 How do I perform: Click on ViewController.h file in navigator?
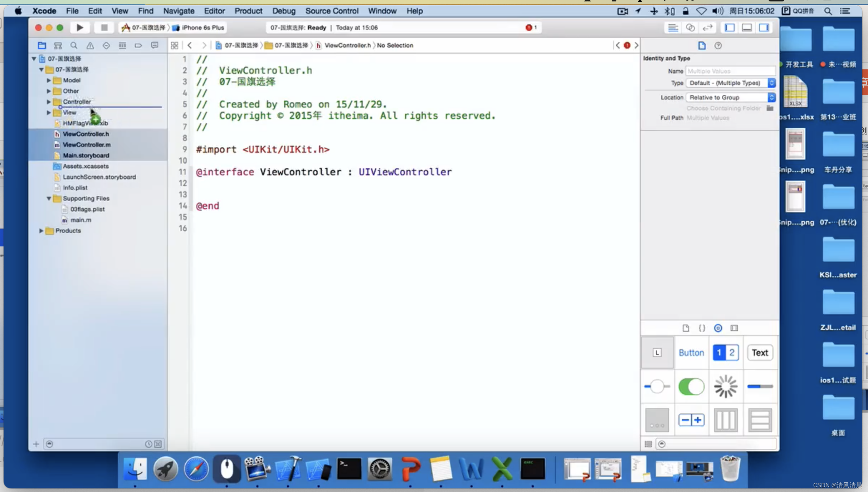[85, 133]
